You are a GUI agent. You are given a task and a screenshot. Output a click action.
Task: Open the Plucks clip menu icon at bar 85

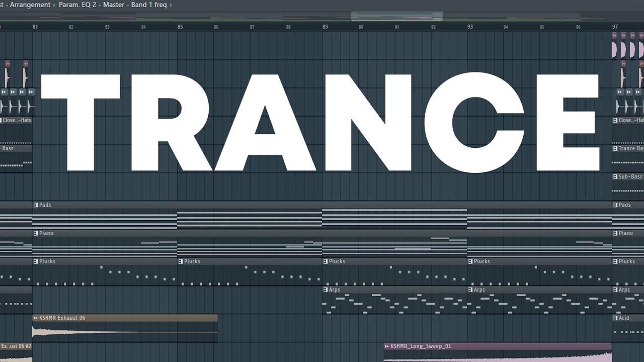click(x=181, y=261)
